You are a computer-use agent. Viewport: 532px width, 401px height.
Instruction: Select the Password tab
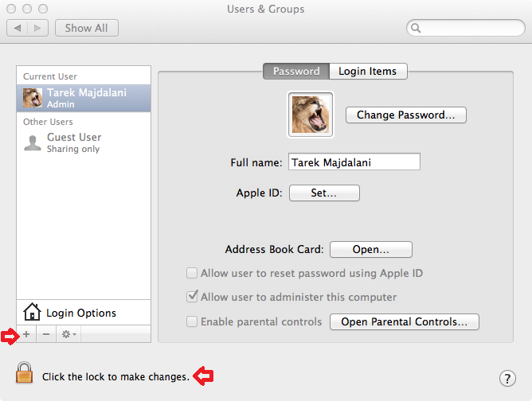(x=296, y=71)
